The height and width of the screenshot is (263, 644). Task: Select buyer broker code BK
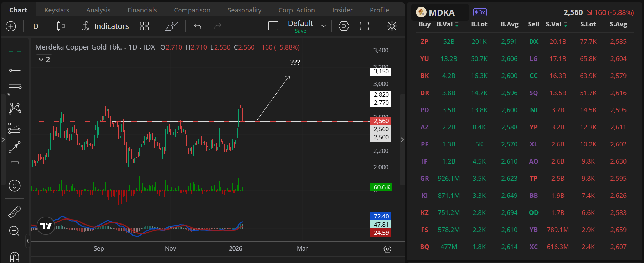424,76
